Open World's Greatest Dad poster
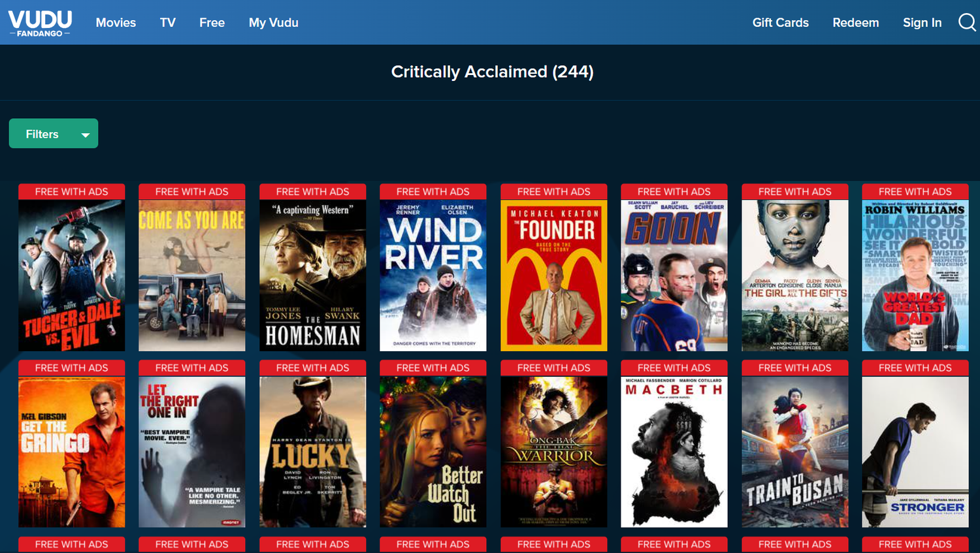 pos(915,275)
